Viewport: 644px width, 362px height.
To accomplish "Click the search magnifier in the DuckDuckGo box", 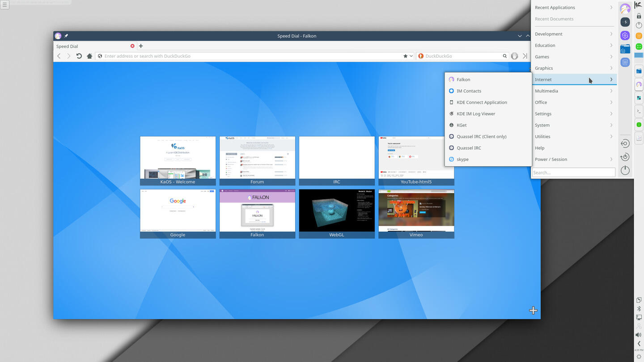I will point(505,56).
